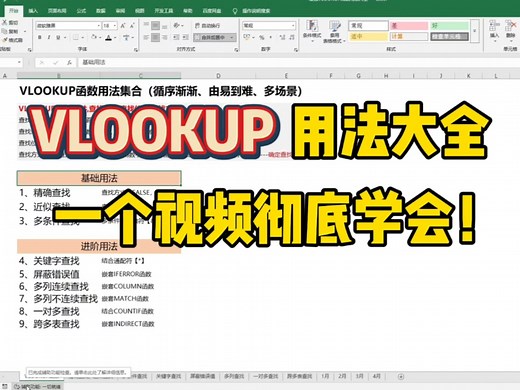Click the Insert Function fx icon
Image resolution: width=520 pixels, height=390 pixels.
[69, 62]
